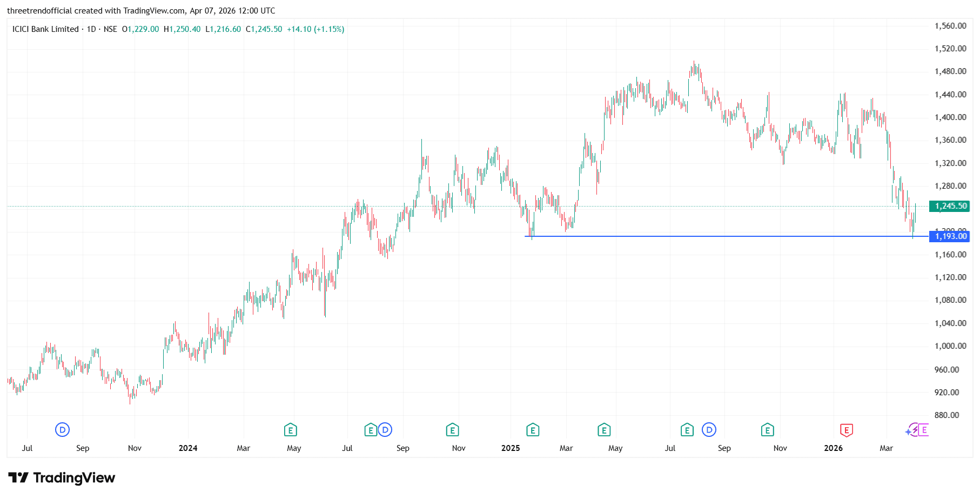Click the low value L1,216.60
Viewport: 980px width, 498px height.
point(223,29)
